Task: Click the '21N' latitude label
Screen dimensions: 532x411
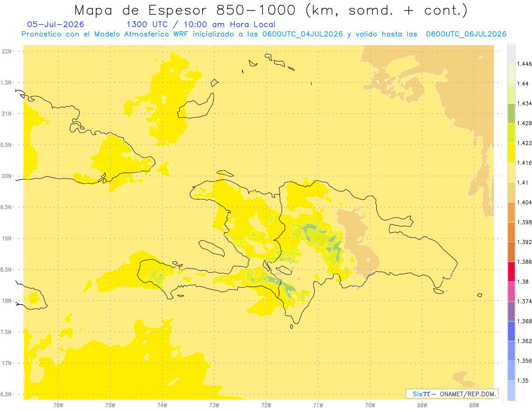Action: click(6, 114)
